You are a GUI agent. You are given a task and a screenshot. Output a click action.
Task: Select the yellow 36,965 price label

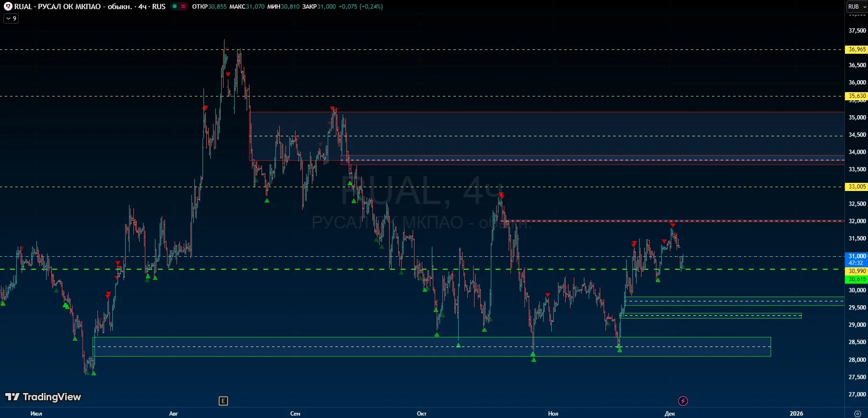856,49
